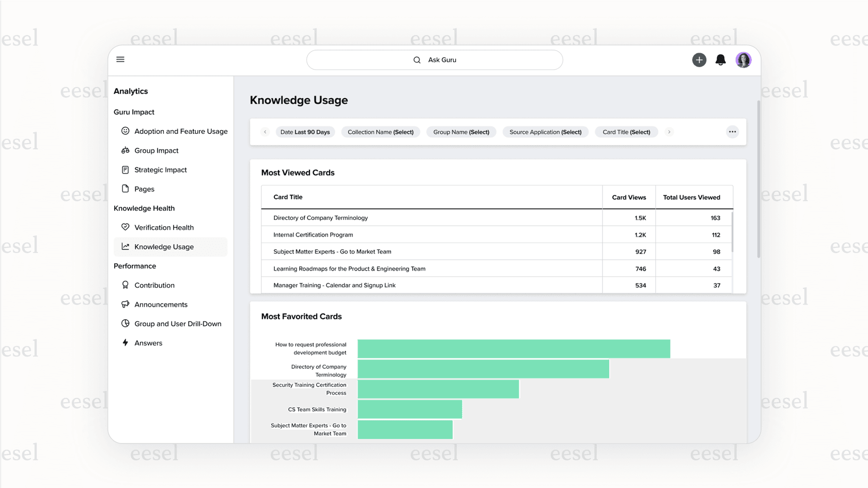The image size is (868, 488).
Task: Open the Card Title filter selector
Action: click(626, 132)
